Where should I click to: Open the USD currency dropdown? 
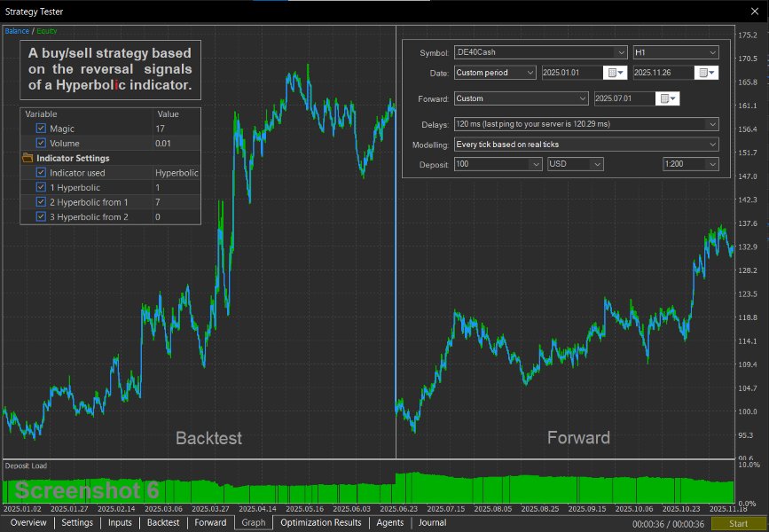pos(576,164)
